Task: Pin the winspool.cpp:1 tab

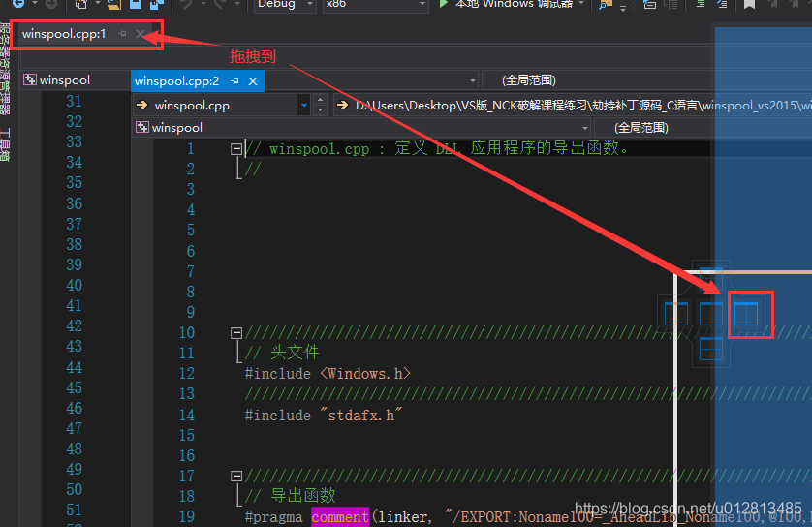Action: [x=122, y=34]
